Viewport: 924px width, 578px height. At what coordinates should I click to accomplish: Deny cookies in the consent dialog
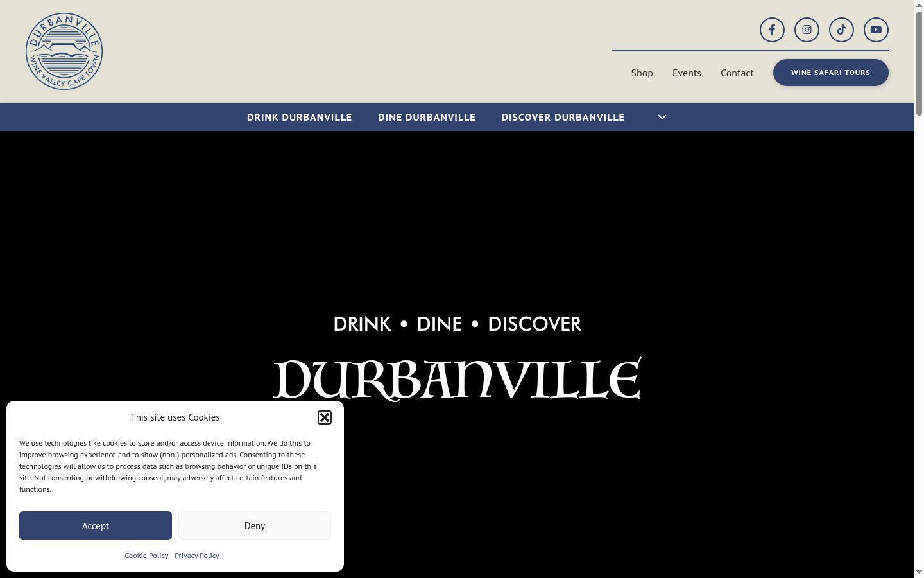[x=255, y=526]
